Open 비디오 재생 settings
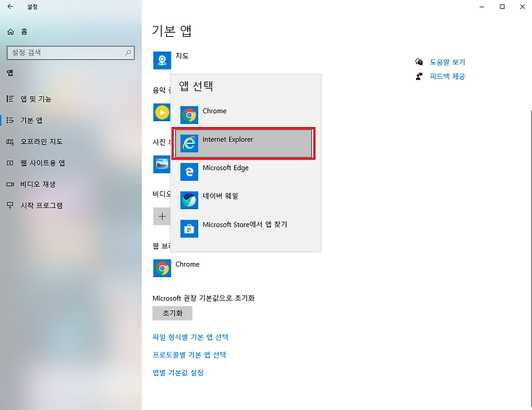Image resolution: width=532 pixels, height=410 pixels. [x=31, y=184]
